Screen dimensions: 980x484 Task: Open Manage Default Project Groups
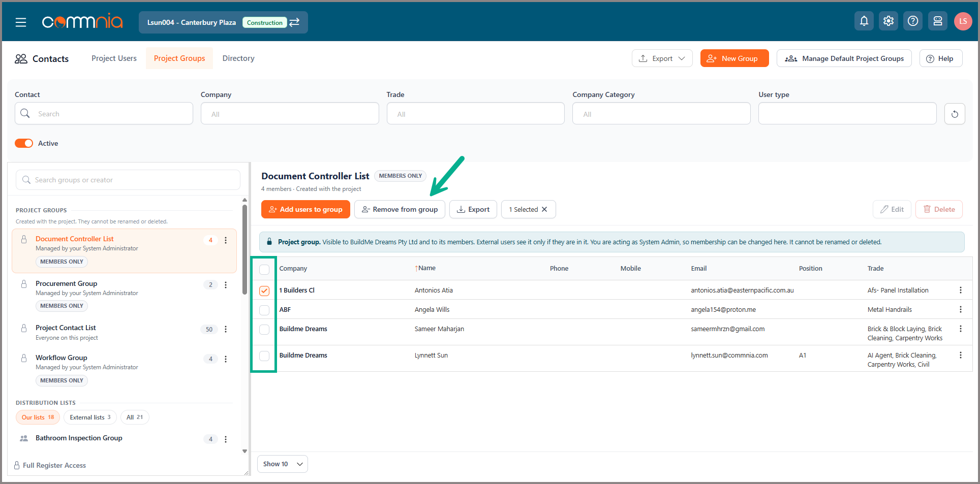pyautogui.click(x=844, y=58)
